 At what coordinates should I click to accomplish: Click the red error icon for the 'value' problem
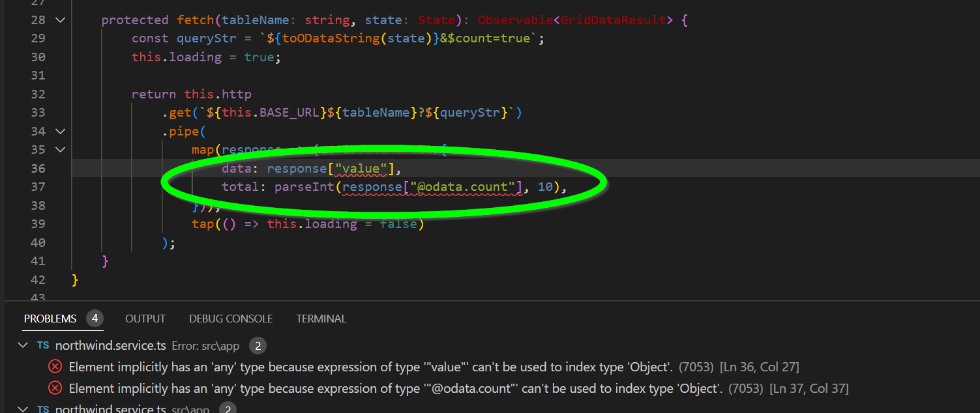[55, 367]
